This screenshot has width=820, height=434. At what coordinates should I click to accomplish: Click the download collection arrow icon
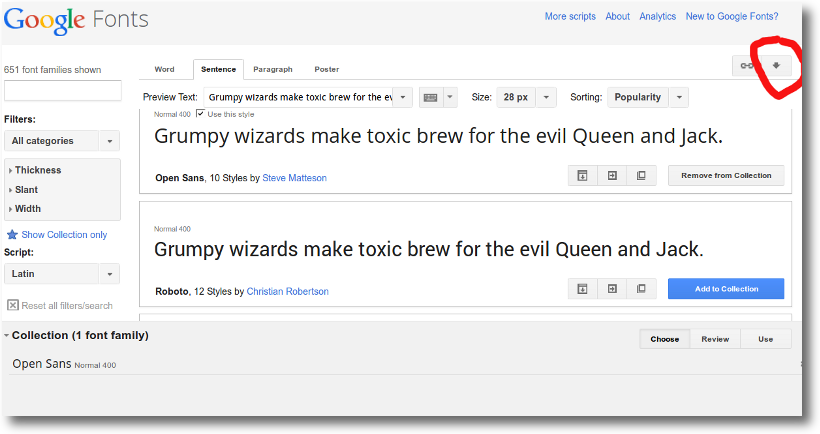pyautogui.click(x=777, y=65)
